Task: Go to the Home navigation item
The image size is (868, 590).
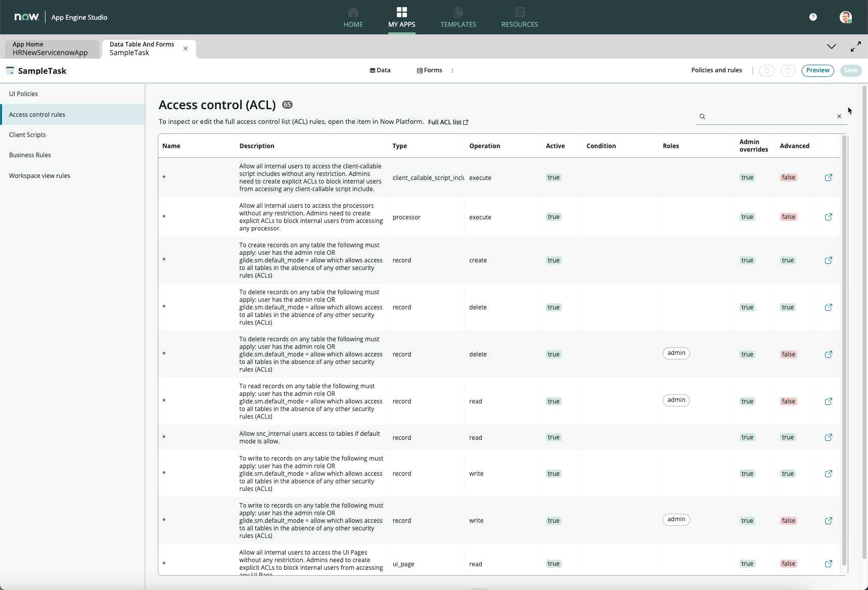Action: [353, 18]
